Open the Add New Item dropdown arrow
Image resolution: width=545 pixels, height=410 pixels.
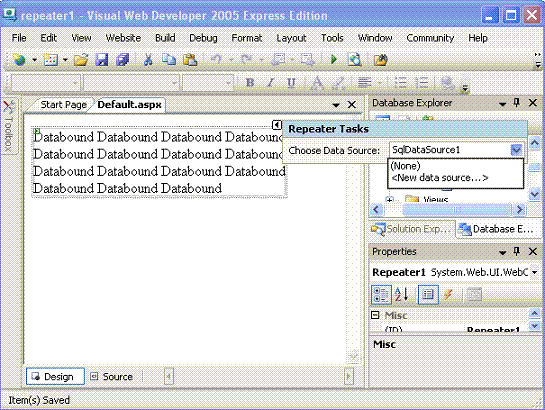pos(65,60)
